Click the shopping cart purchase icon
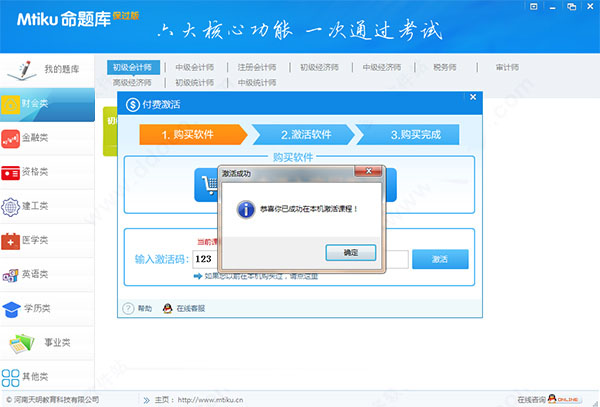This screenshot has width=600, height=407. [209, 185]
